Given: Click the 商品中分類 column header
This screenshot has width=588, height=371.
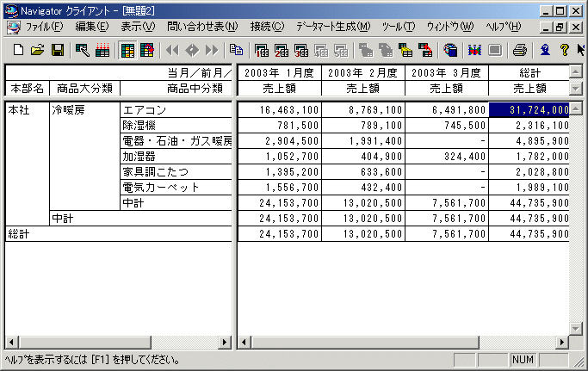Looking at the screenshot, I should tap(176, 89).
